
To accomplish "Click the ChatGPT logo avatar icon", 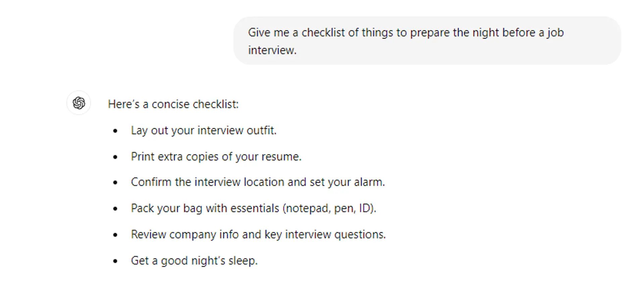I will pyautogui.click(x=79, y=103).
